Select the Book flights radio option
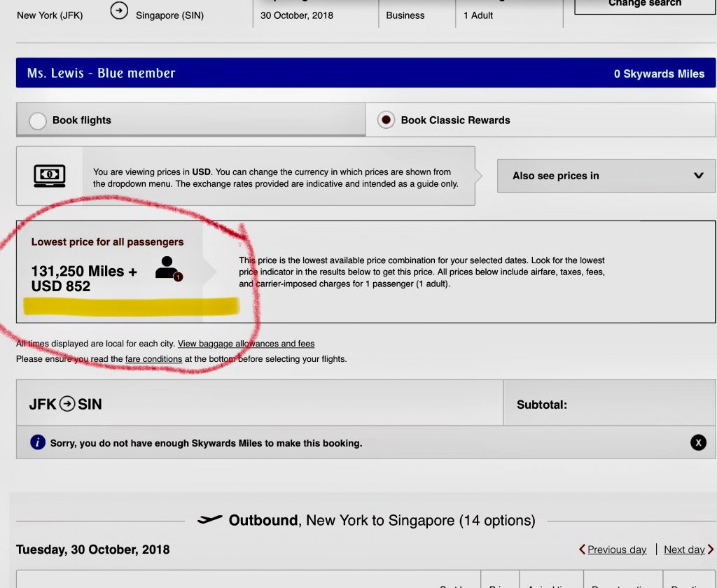This screenshot has height=588, width=717. pos(38,120)
